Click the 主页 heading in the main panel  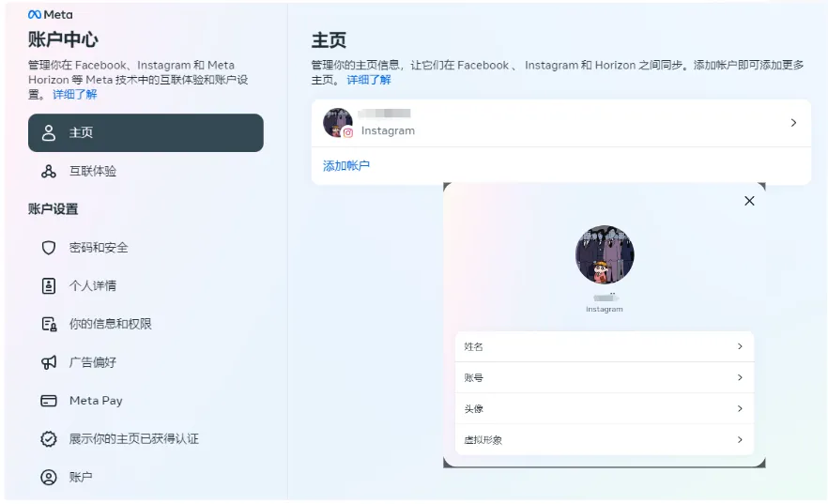[x=329, y=40]
